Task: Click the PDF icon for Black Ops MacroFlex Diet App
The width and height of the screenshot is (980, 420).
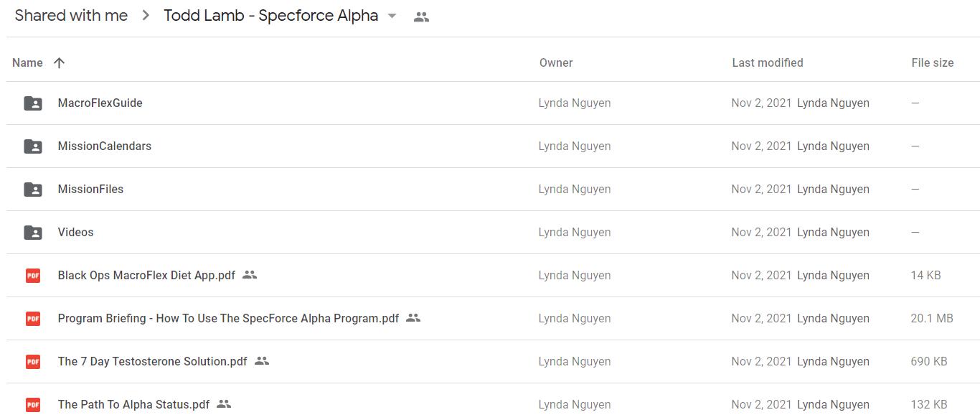Action: (33, 275)
